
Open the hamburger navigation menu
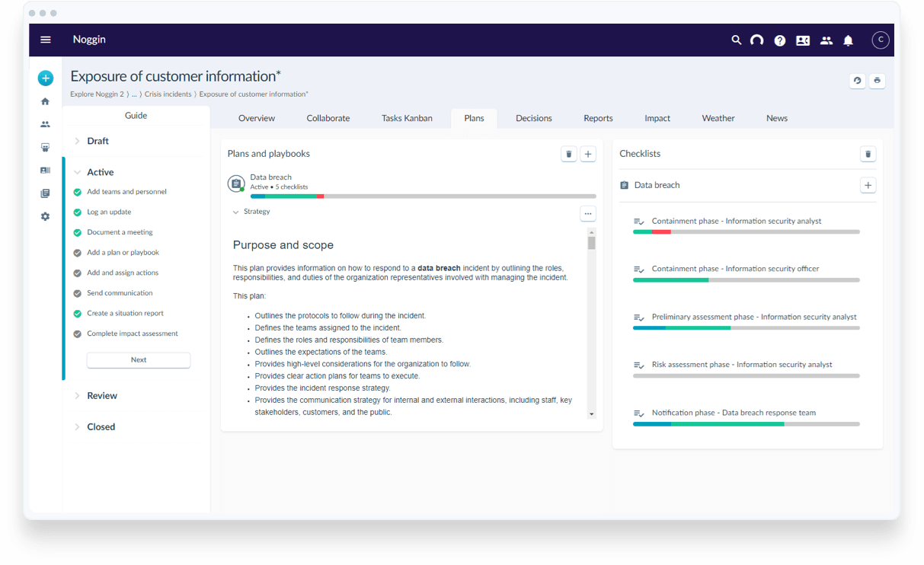(x=46, y=40)
